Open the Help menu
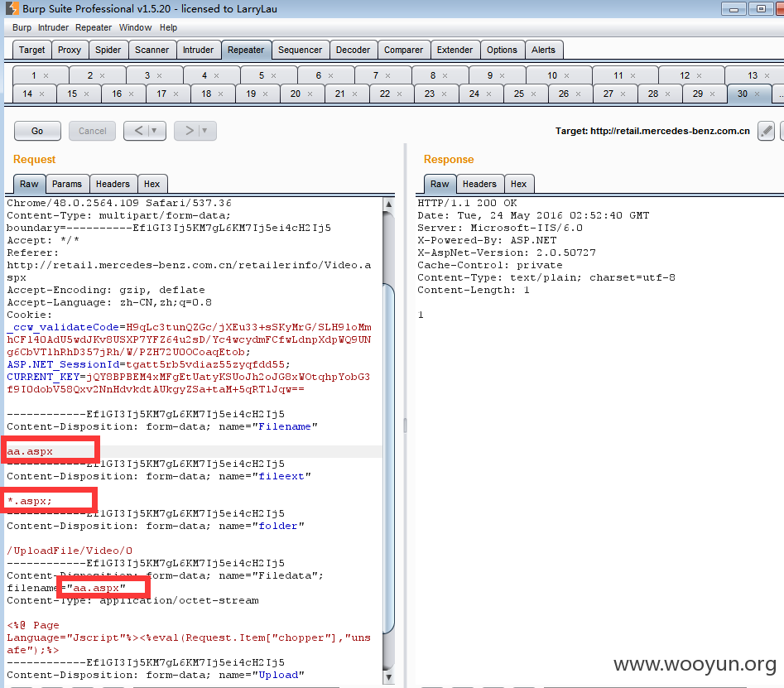The width and height of the screenshot is (784, 688). pos(169,27)
